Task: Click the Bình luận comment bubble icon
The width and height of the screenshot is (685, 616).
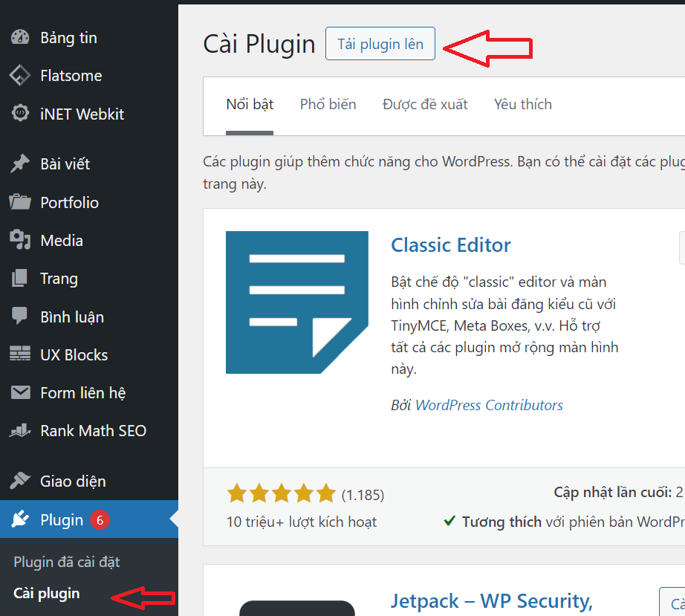Action: [20, 317]
